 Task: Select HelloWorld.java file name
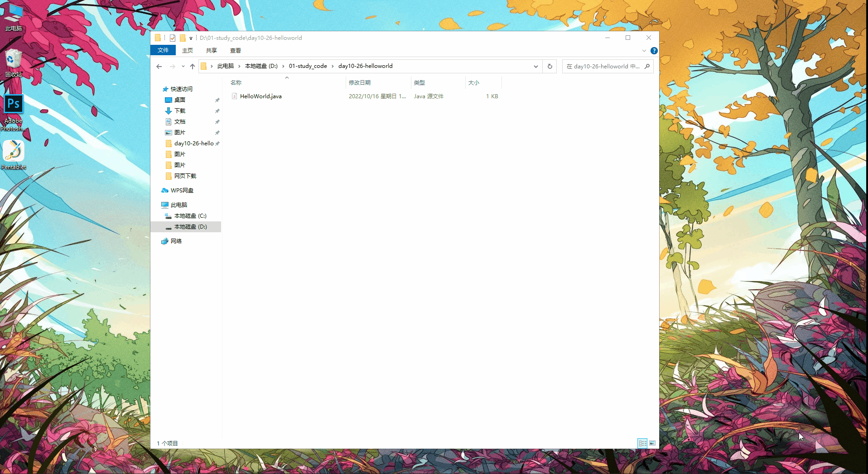tap(261, 96)
